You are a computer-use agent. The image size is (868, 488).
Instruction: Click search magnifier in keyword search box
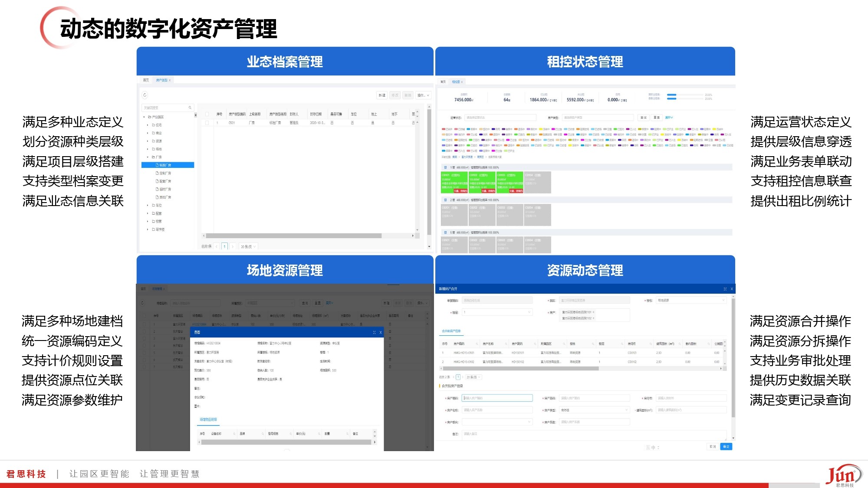190,108
